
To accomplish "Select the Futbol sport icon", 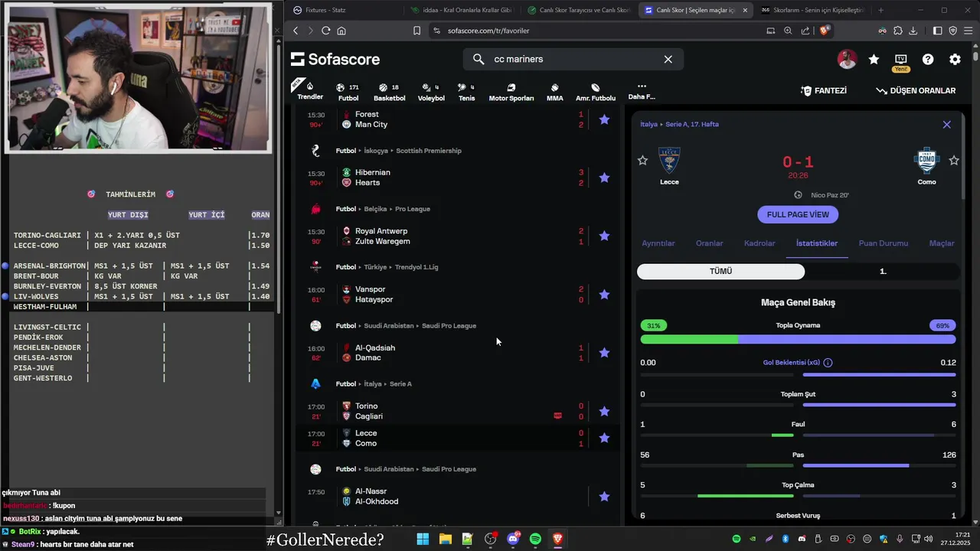I will [348, 92].
